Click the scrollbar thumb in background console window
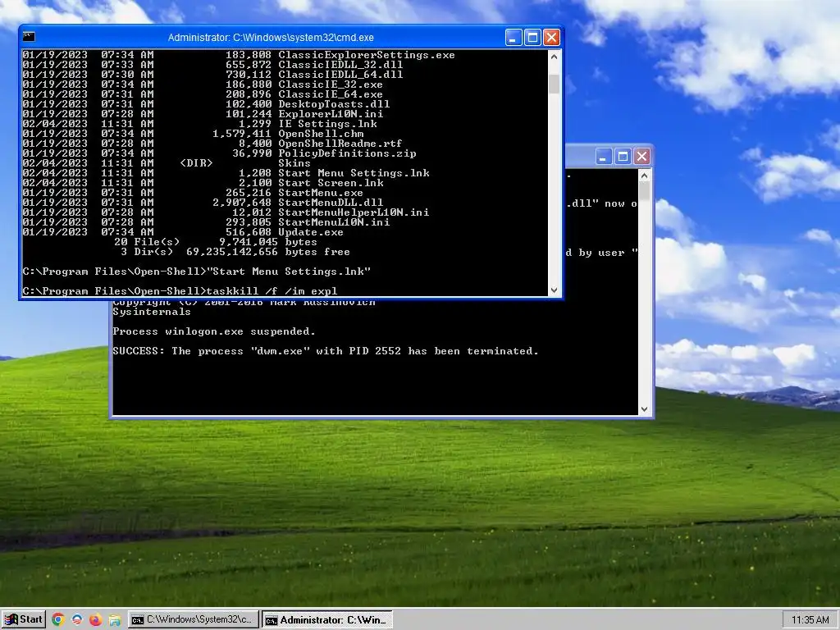This screenshot has height=630, width=840. coord(644,190)
